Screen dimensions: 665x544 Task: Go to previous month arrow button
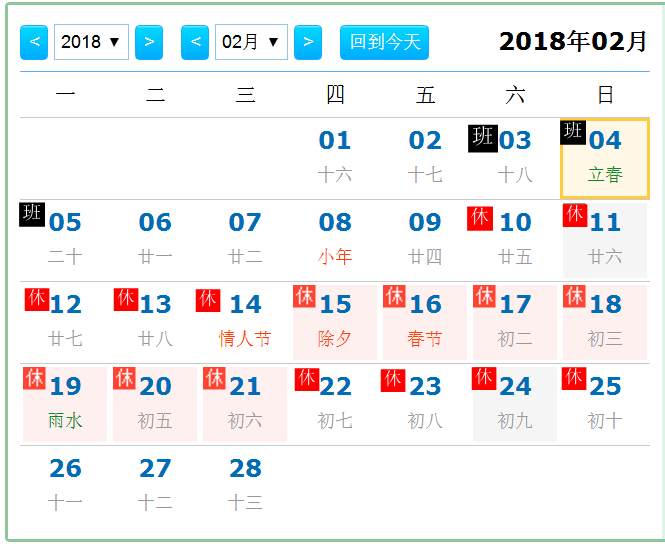(x=195, y=42)
